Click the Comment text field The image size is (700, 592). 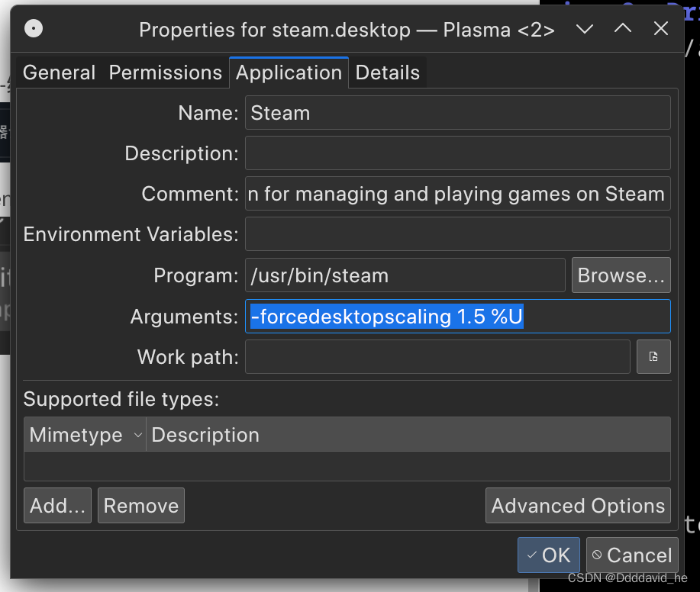point(457,194)
